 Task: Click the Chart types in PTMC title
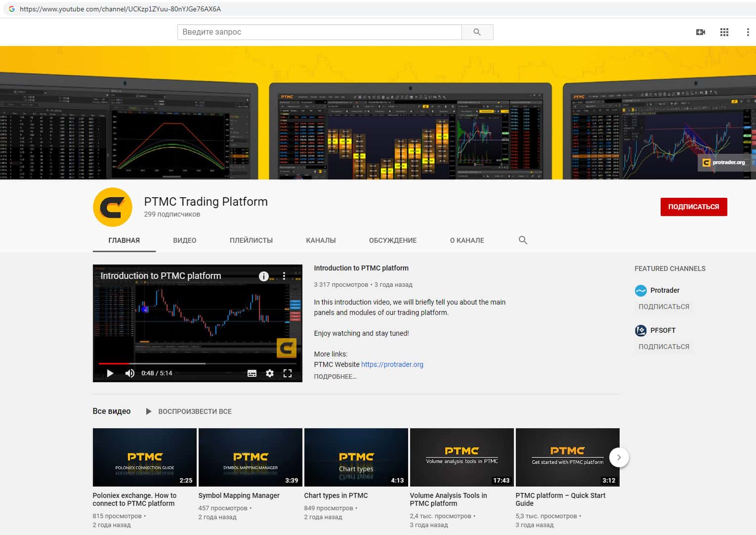pyautogui.click(x=336, y=496)
